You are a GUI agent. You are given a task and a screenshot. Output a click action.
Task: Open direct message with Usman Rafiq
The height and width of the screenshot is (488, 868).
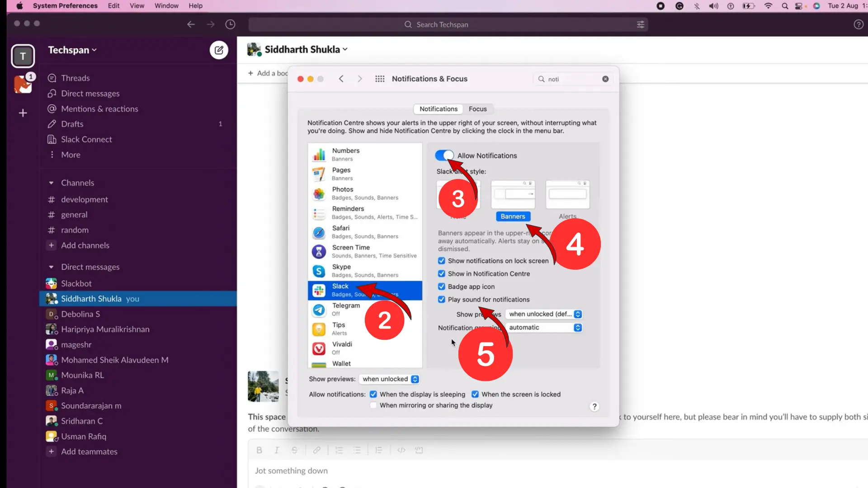point(84,436)
